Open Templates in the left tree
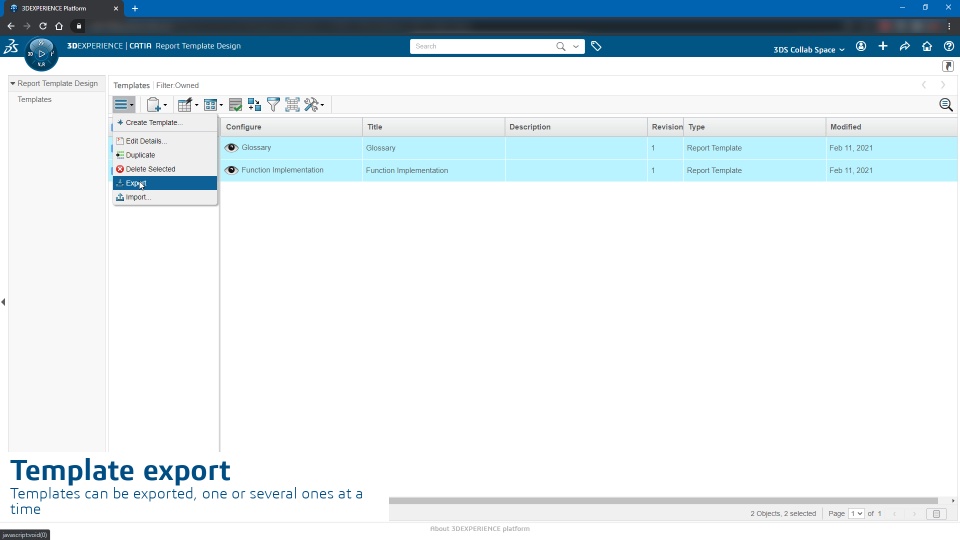 click(34, 99)
